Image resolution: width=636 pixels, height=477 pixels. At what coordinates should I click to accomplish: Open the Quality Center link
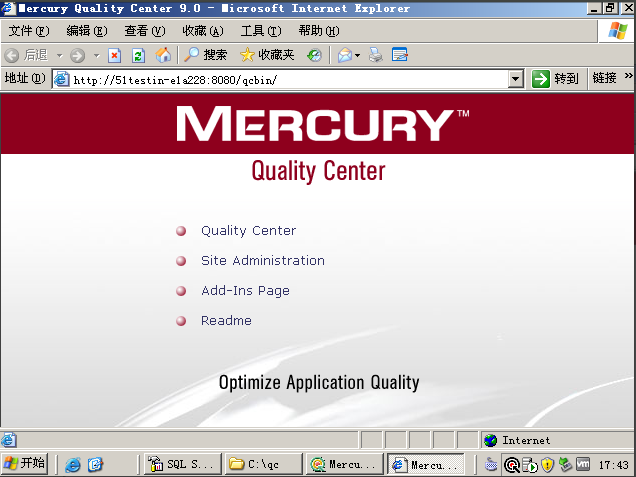click(248, 230)
